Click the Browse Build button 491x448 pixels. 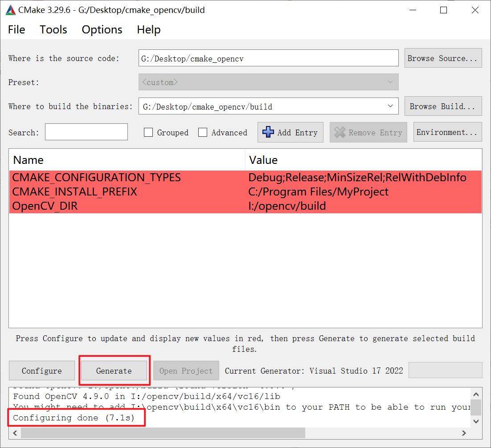(443, 106)
